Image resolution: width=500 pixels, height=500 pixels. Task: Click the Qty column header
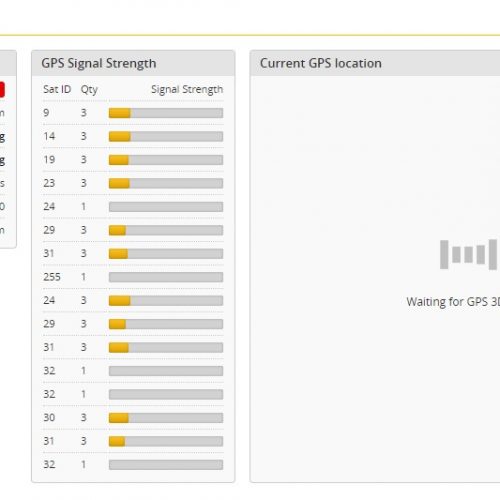[89, 90]
